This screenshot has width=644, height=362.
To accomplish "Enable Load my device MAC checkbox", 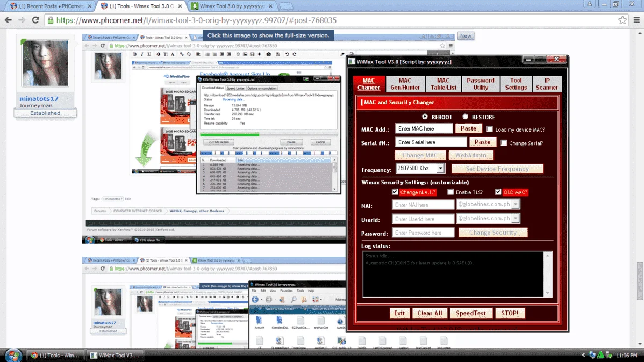I will [490, 129].
